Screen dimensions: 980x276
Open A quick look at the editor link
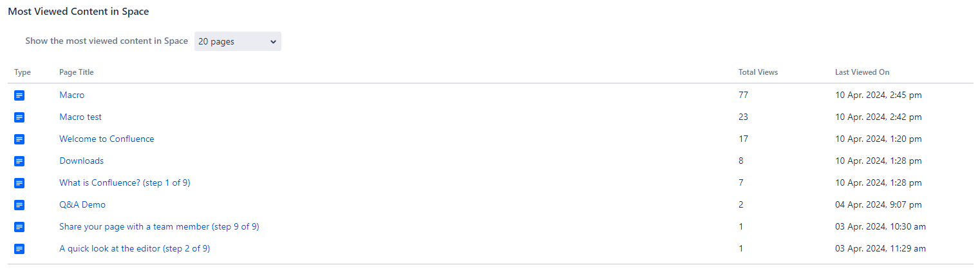pos(135,249)
